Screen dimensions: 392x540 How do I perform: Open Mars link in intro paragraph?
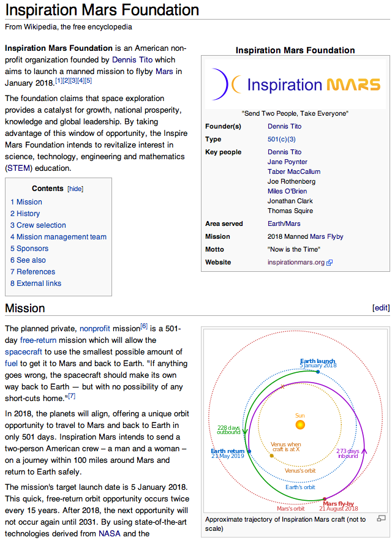tap(164, 72)
